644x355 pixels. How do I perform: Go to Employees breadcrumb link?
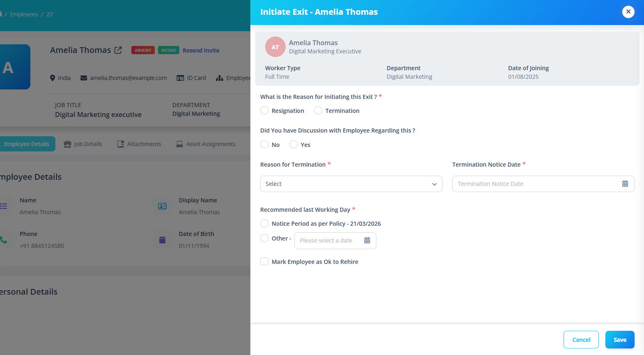pos(24,14)
